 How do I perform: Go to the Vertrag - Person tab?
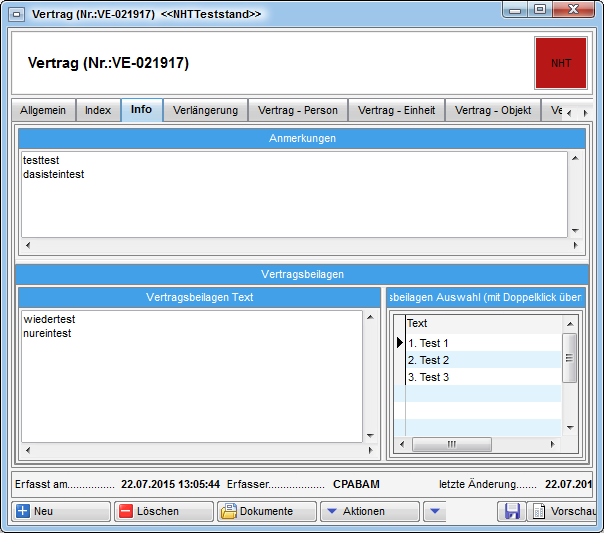click(298, 110)
